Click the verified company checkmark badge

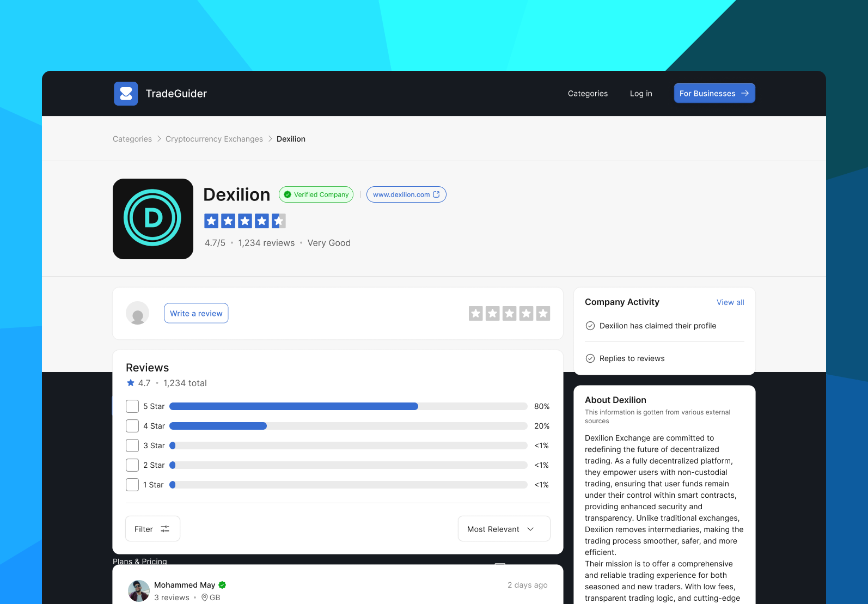tap(288, 194)
